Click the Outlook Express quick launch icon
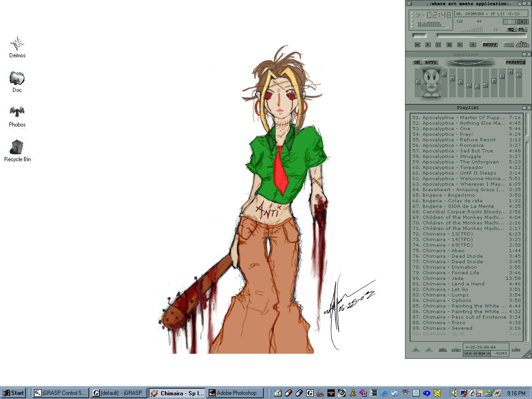Viewport: 532px width, 399px height. [394, 393]
